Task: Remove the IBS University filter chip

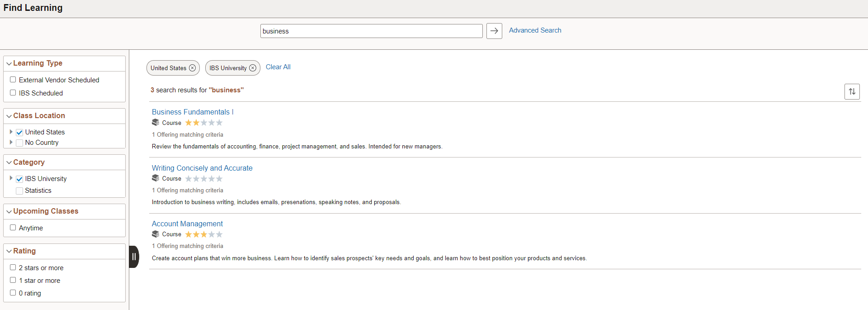Action: (253, 68)
